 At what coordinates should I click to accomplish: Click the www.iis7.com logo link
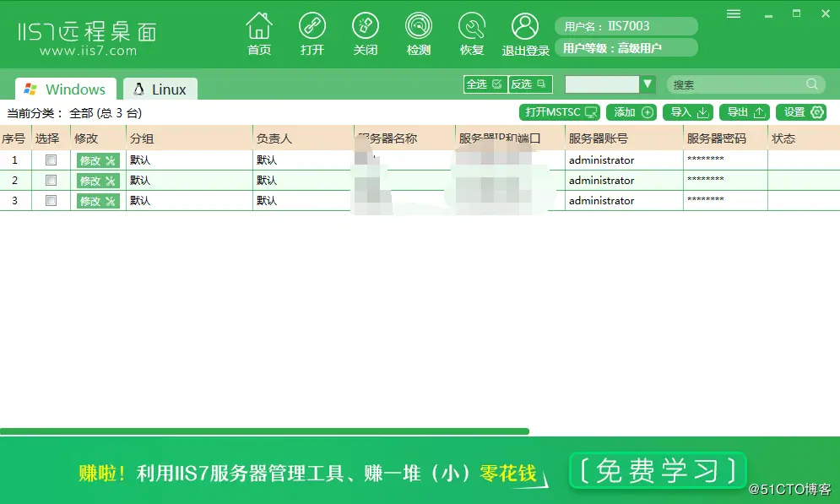(x=89, y=51)
